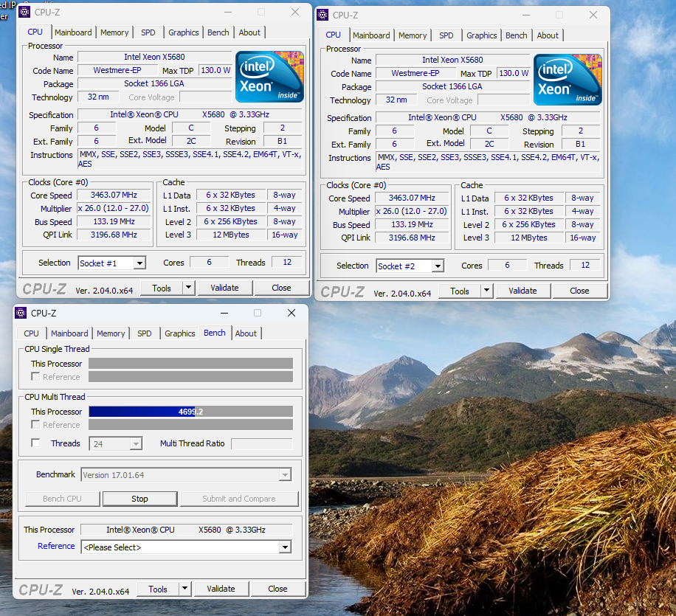Open About tab in Socket #2 window

pyautogui.click(x=548, y=35)
